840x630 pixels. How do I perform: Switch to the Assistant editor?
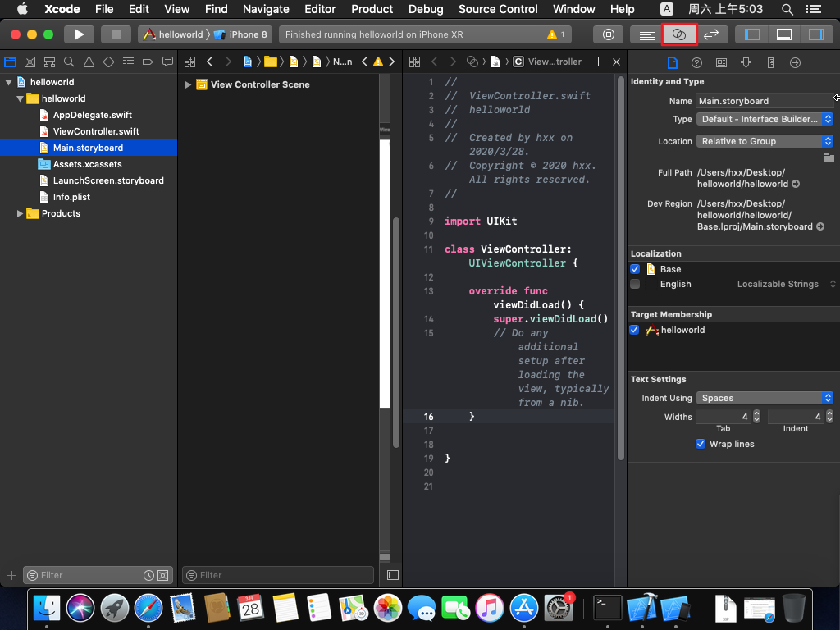click(678, 34)
